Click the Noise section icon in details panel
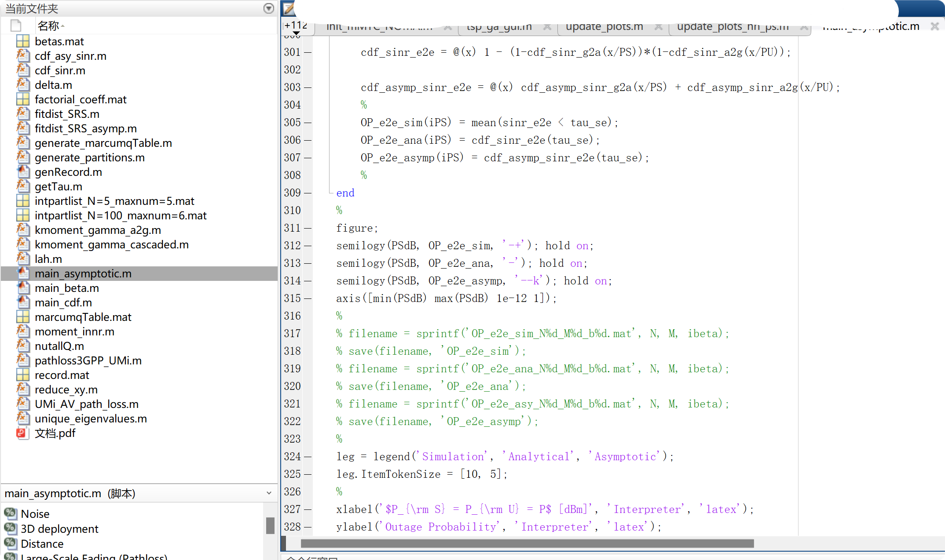The image size is (945, 560). pyautogui.click(x=11, y=513)
